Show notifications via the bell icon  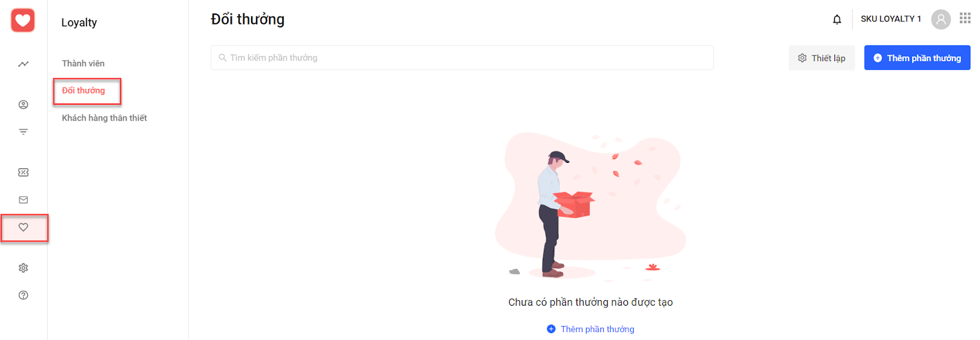pyautogui.click(x=837, y=20)
